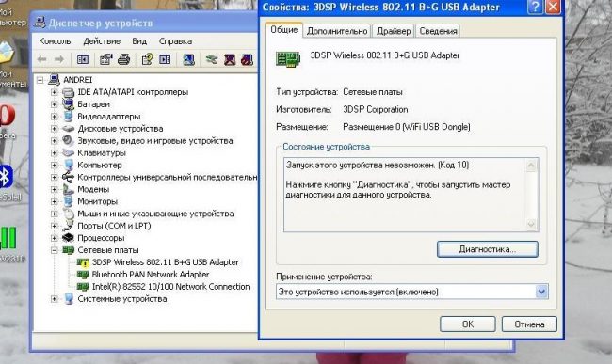Click the Мониторы label in tree

point(98,201)
